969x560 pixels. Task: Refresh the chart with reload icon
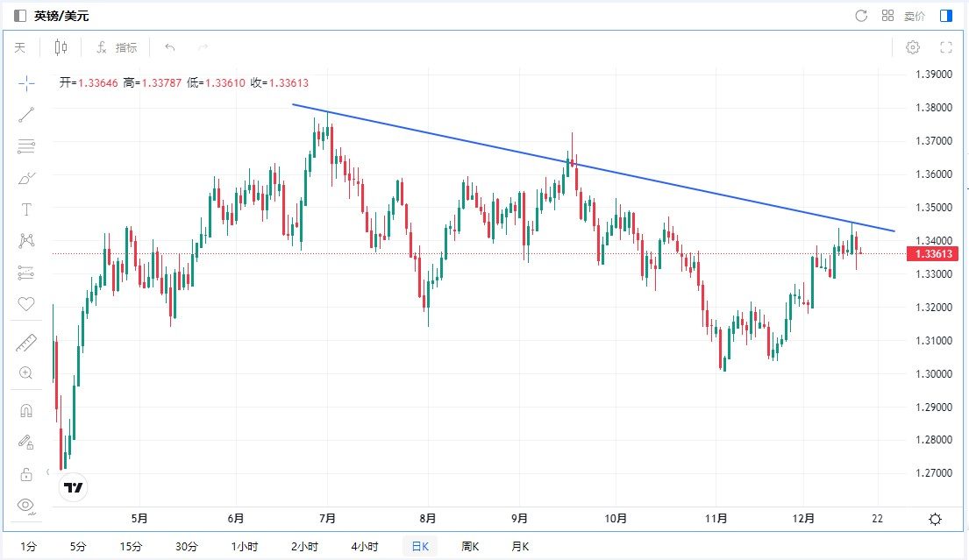861,16
